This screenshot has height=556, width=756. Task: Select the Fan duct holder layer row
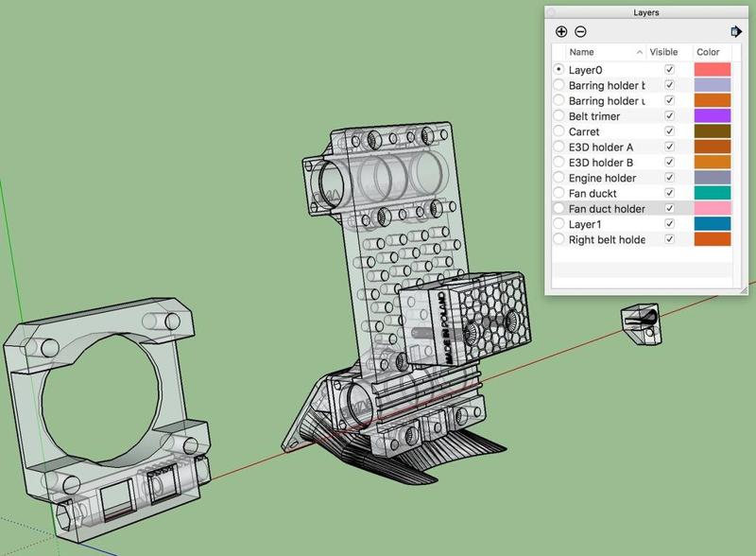[x=642, y=208]
